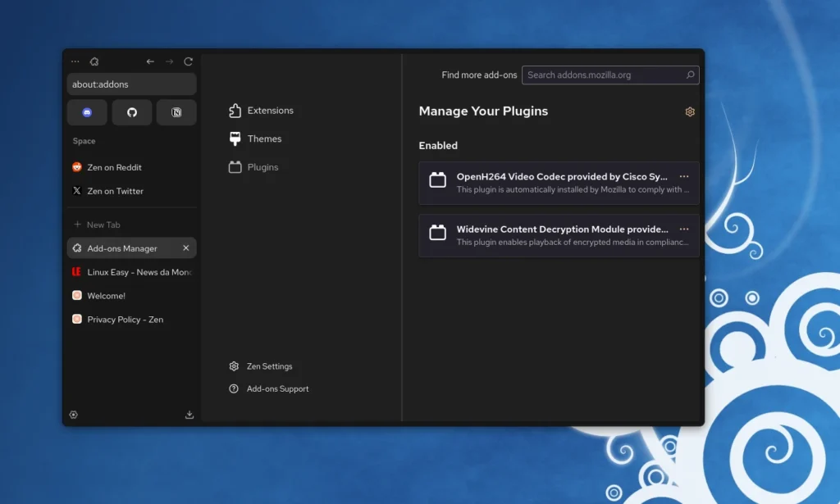Screen dimensions: 840x504
Task: Click the OpenH264 plugin icon
Action: pyautogui.click(x=438, y=179)
